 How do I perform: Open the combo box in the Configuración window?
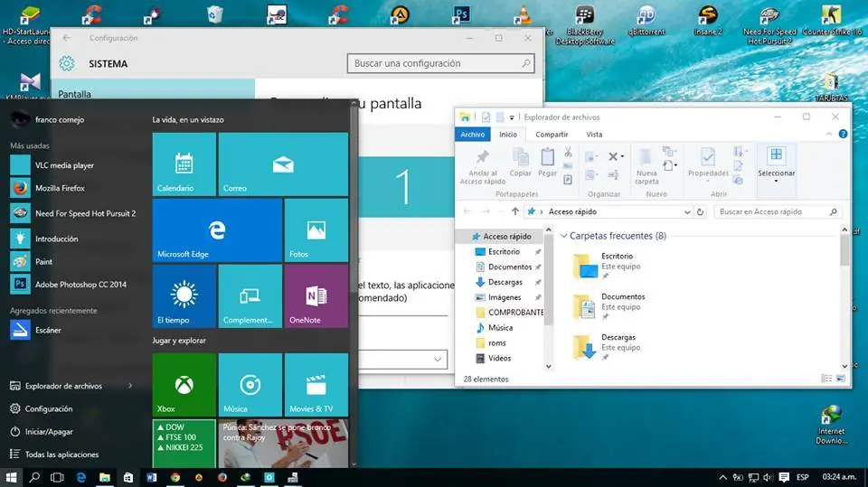tap(403, 360)
